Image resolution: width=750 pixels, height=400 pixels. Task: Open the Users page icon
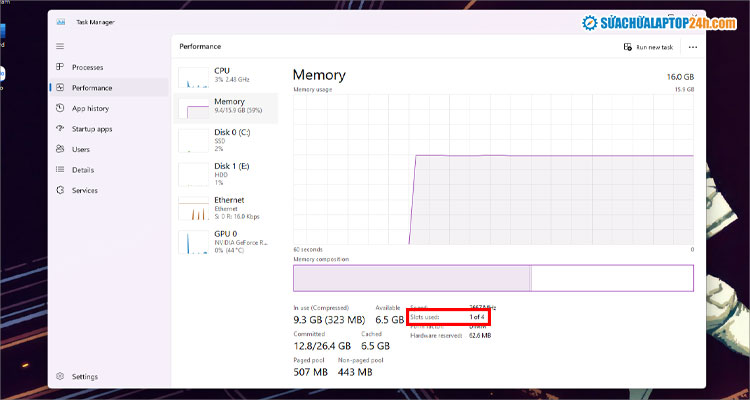(x=61, y=149)
